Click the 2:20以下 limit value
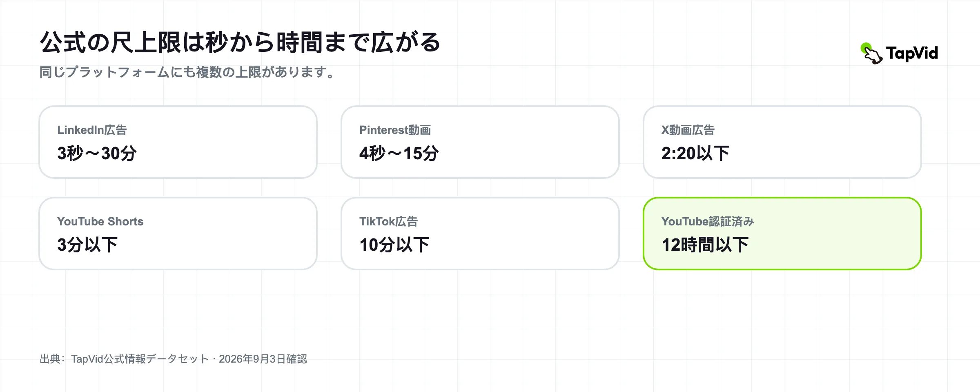Viewport: 980px width, 392px height. (695, 154)
